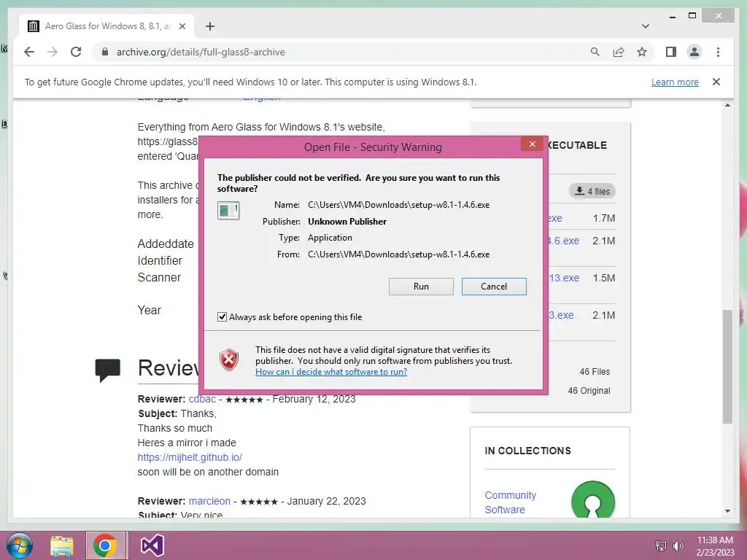The image size is (747, 560).
Task: Click the red shield warning icon
Action: (229, 360)
